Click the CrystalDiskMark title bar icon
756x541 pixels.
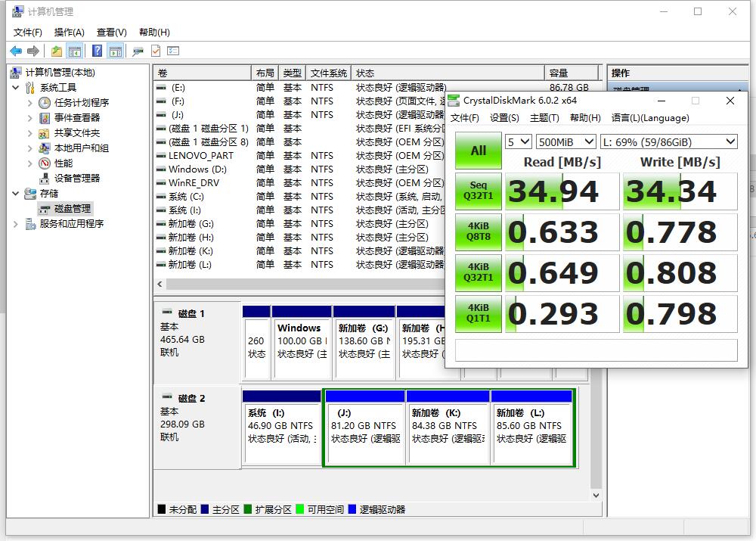[454, 101]
